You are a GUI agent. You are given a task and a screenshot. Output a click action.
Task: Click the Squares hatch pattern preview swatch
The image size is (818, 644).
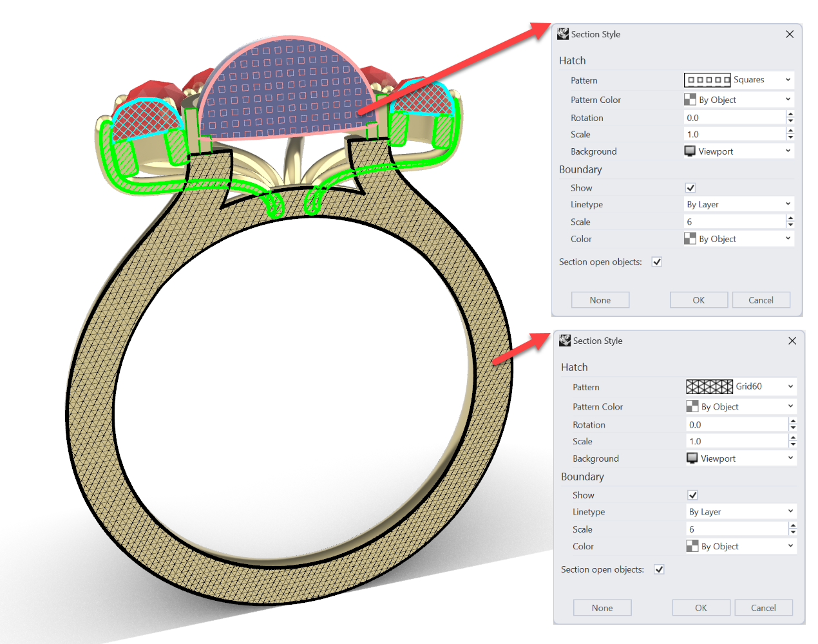[x=707, y=80]
